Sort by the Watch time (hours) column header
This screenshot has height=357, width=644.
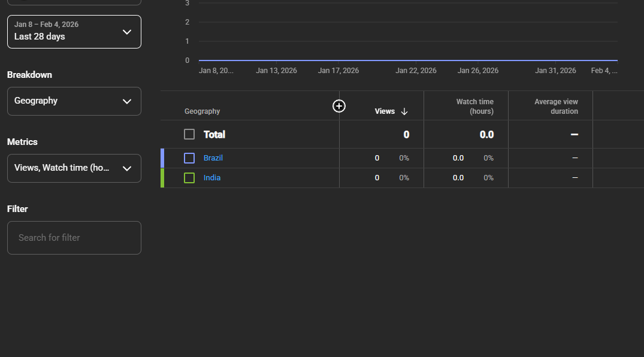[474, 107]
